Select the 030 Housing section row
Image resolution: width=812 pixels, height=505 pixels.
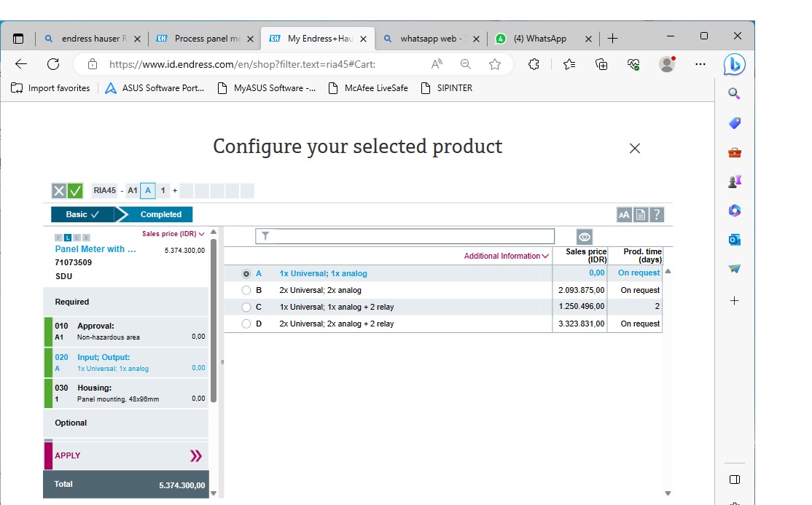127,393
